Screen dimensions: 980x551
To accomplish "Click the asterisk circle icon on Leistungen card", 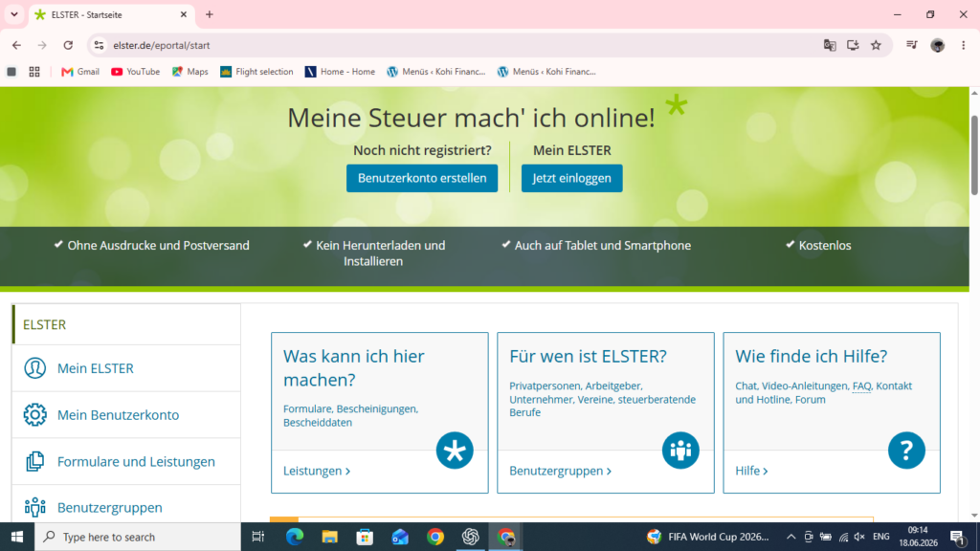I will click(x=455, y=451).
